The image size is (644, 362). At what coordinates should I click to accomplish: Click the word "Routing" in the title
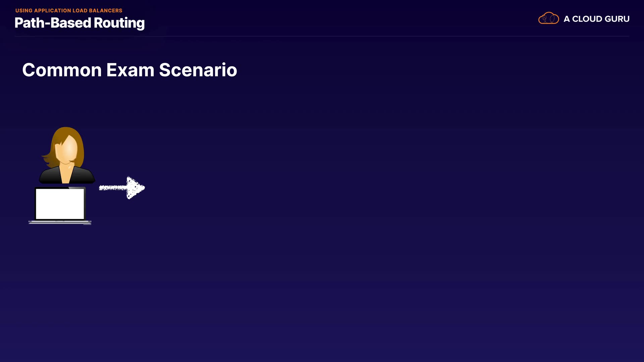click(119, 23)
